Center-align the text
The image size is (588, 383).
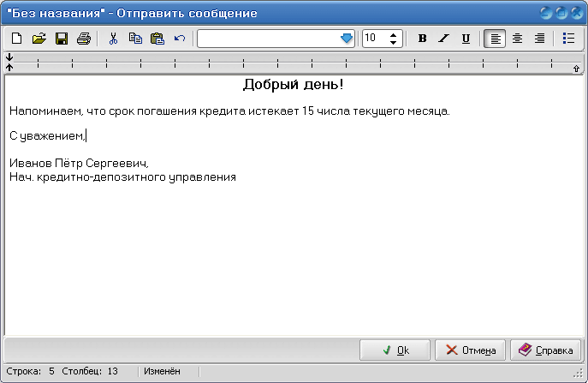tap(517, 39)
